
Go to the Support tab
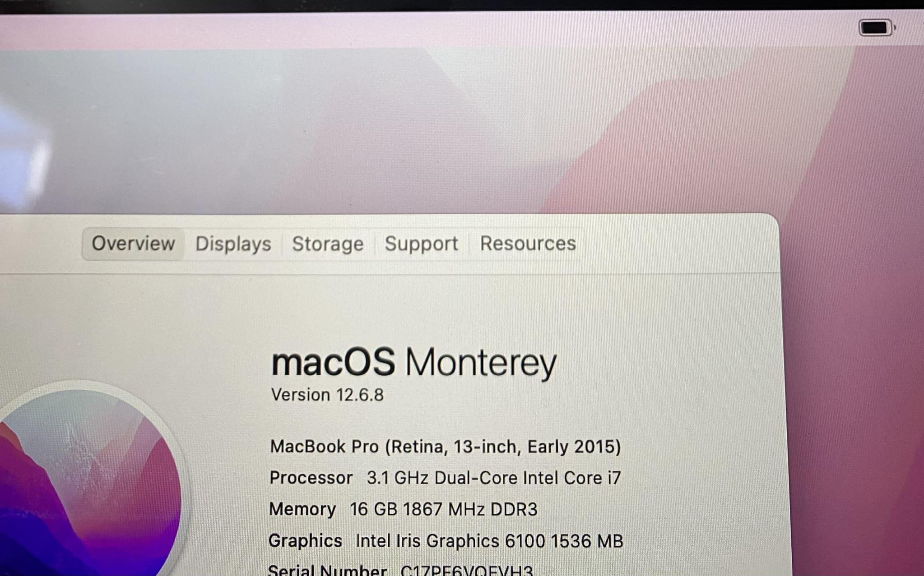coord(421,244)
